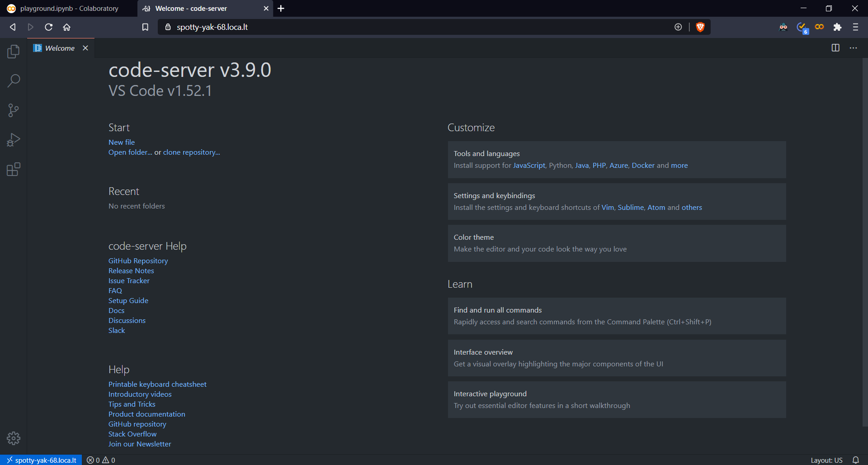Click the Layout: US status bar entry
The image size is (868, 465).
pyautogui.click(x=826, y=460)
